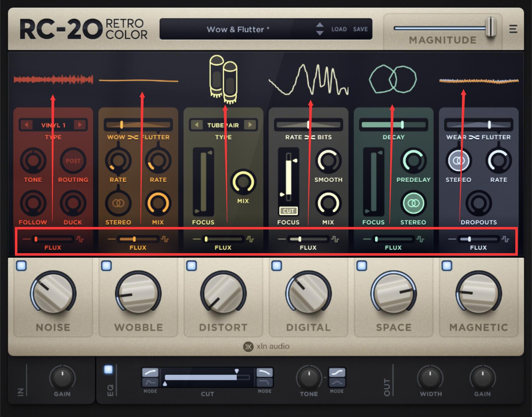Screen dimensions: 532x417
Task: Click the Rate/Bits balance slider
Action: pos(308,124)
